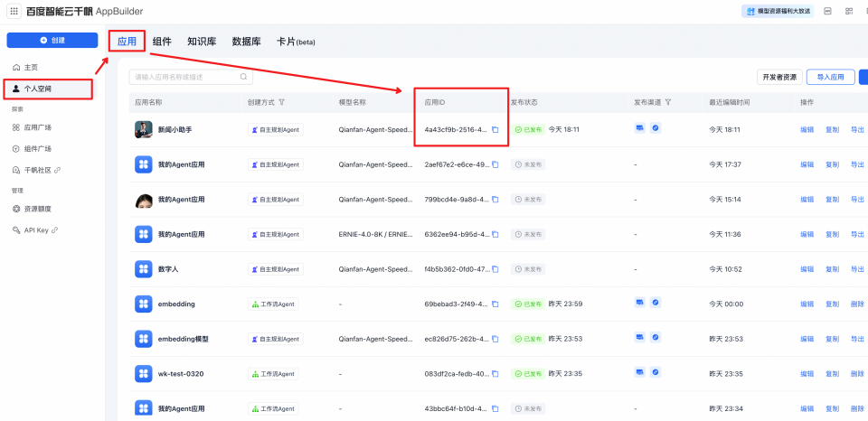This screenshot has height=421, width=868.
Task: Click the wk-test-0320 app icon
Action: pyautogui.click(x=144, y=374)
